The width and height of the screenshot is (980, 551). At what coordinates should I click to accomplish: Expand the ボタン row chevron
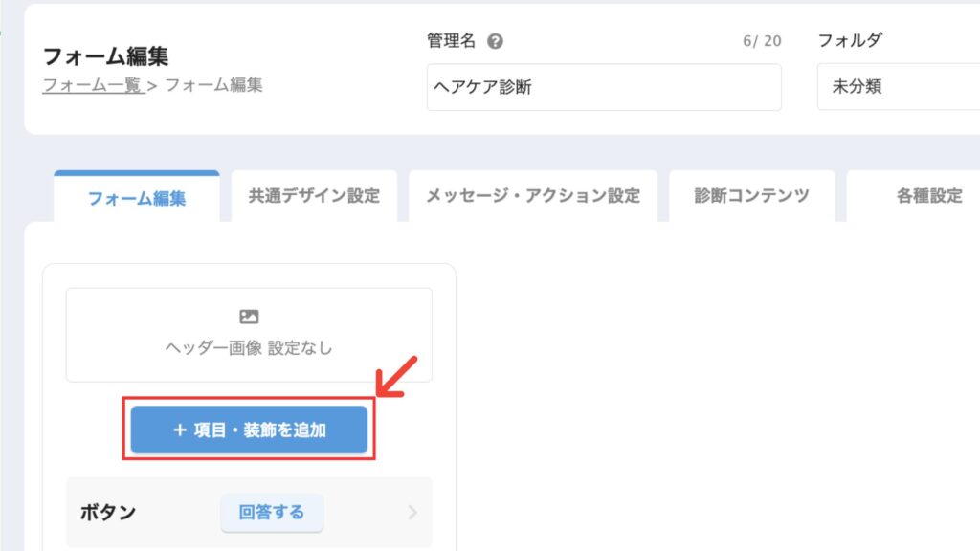click(x=412, y=513)
